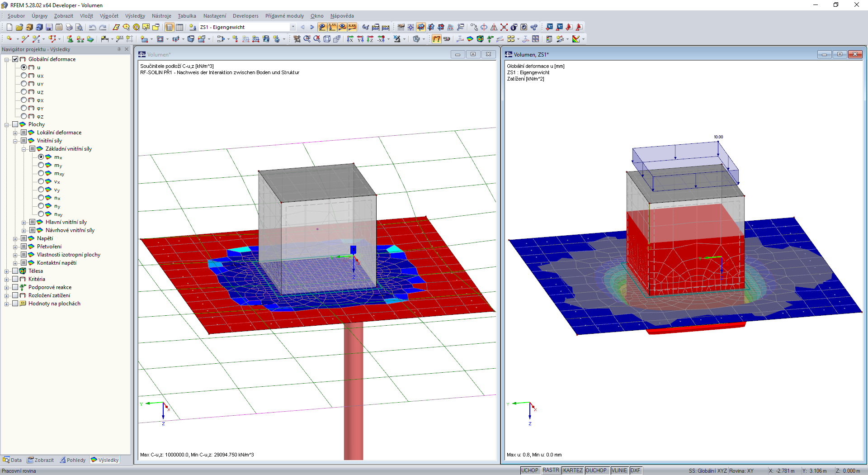
Task: Save the model with the floppy disk icon
Action: 49,27
